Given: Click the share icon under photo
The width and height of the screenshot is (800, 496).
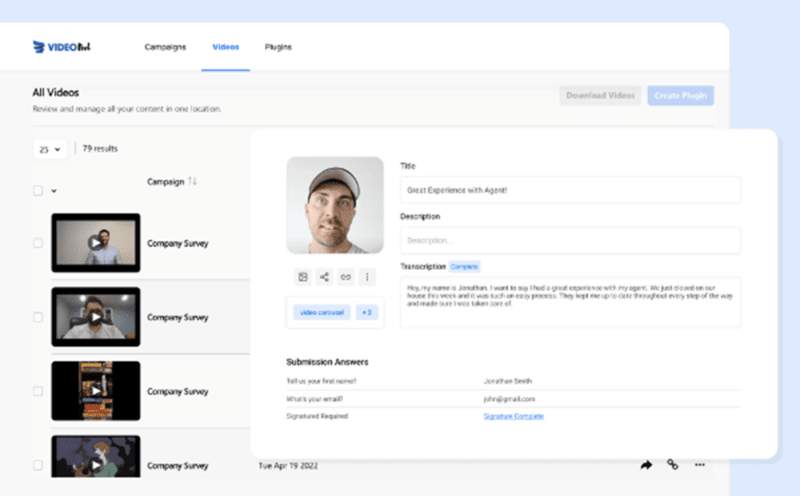Looking at the screenshot, I should coord(324,277).
